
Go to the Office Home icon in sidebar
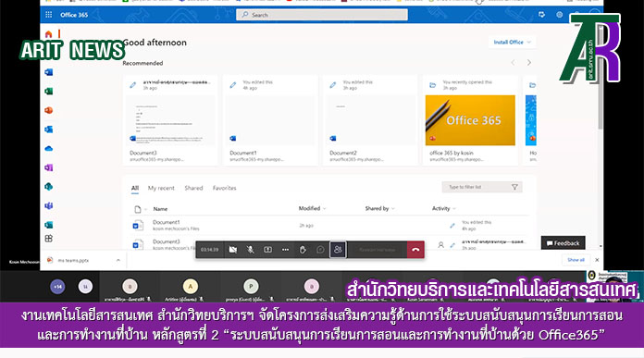pyautogui.click(x=48, y=34)
